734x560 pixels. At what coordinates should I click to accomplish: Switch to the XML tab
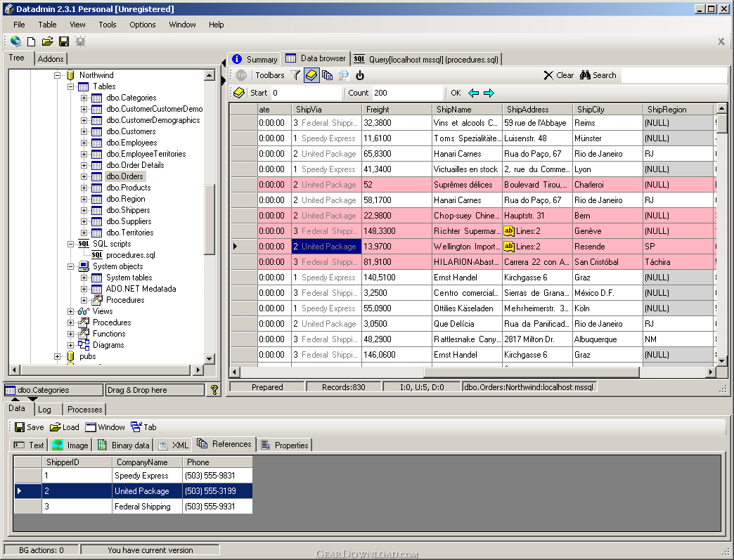point(174,445)
